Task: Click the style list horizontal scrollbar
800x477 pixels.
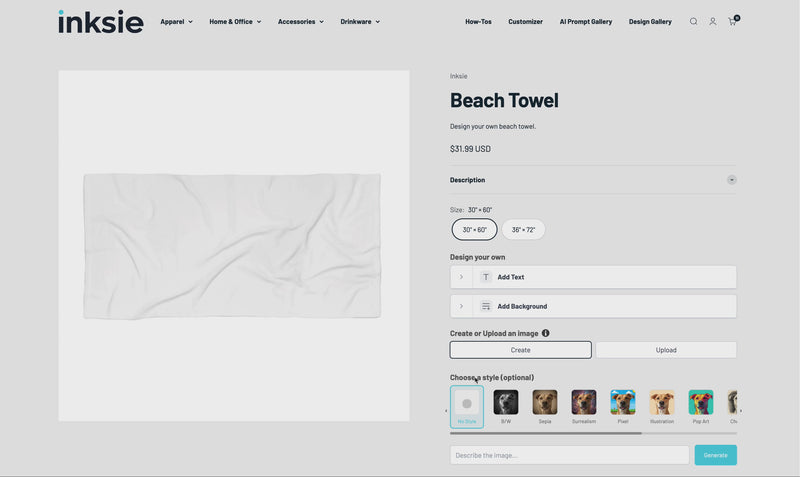Action: 546,433
